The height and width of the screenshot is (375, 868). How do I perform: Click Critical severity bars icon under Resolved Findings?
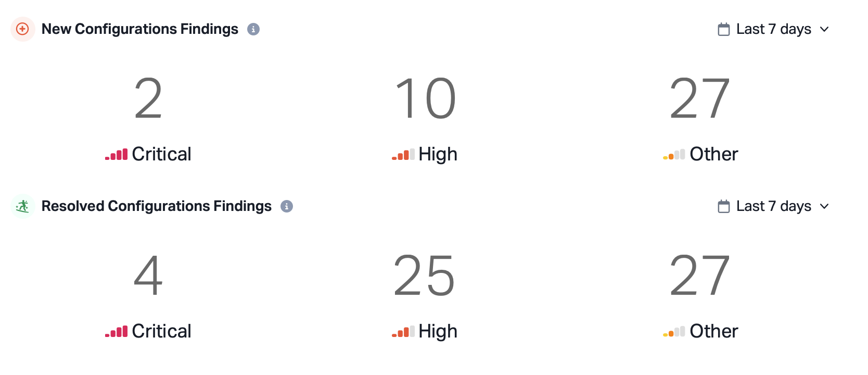click(x=116, y=332)
